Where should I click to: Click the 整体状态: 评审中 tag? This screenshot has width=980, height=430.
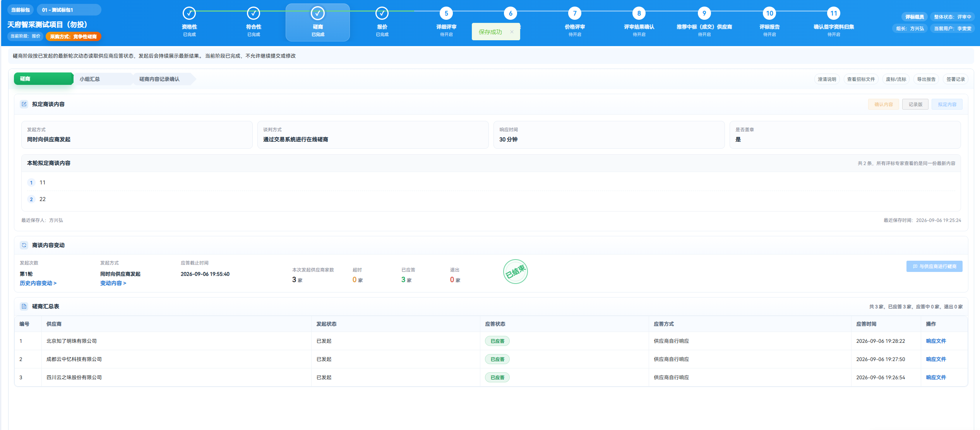tap(953, 17)
